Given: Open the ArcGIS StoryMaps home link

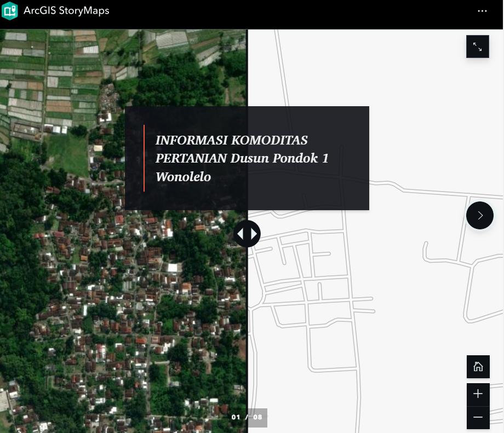Looking at the screenshot, I should click(66, 10).
